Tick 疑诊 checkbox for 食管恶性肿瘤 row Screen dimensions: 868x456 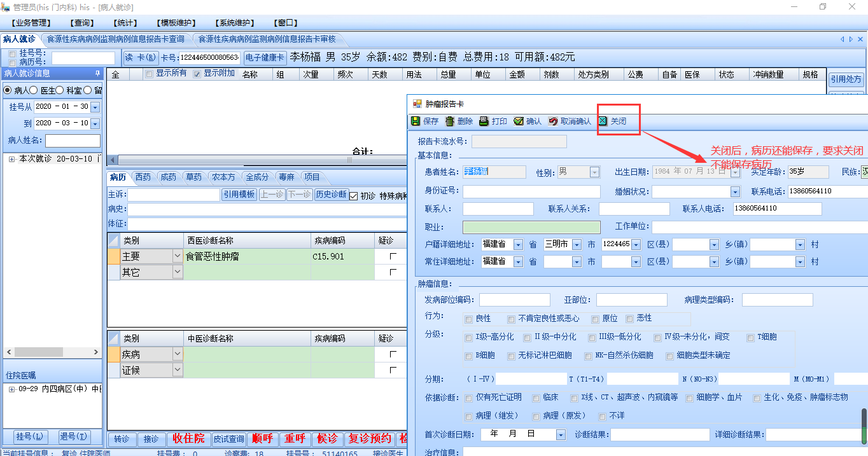click(x=393, y=256)
